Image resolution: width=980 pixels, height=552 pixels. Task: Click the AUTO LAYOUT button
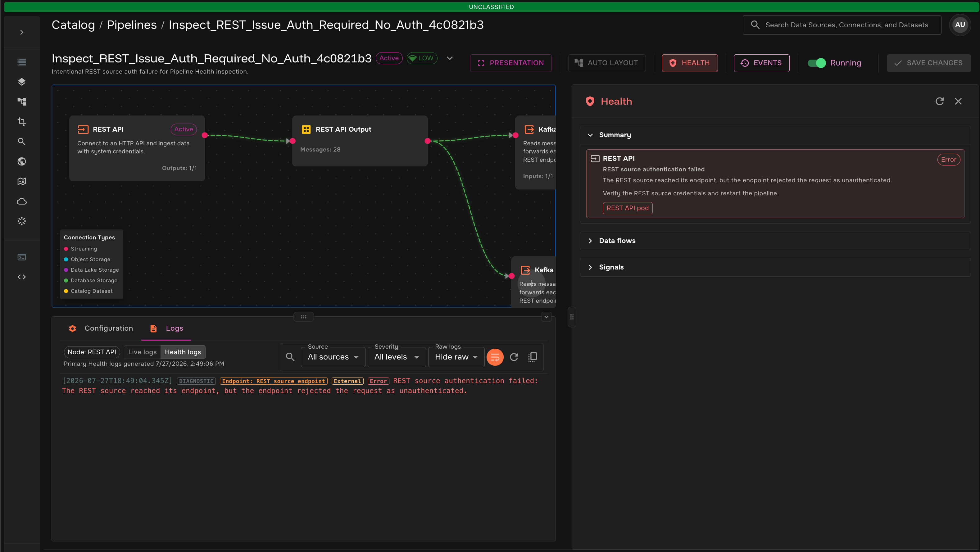tap(606, 63)
